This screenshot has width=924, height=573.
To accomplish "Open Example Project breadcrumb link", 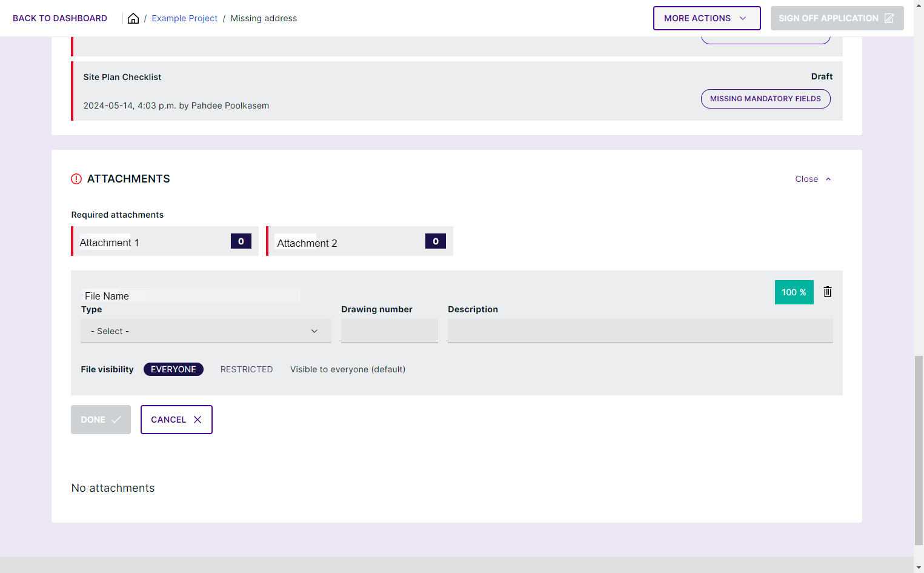I will click(x=185, y=18).
